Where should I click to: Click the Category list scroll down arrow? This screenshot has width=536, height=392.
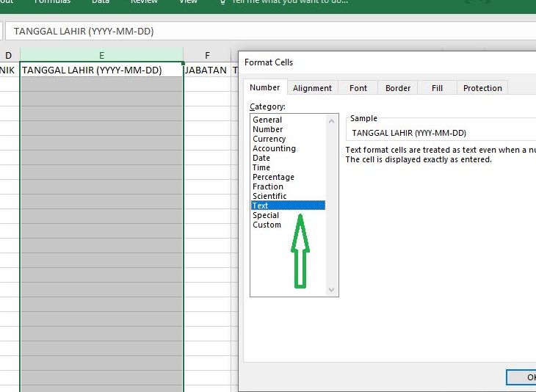coord(331,290)
